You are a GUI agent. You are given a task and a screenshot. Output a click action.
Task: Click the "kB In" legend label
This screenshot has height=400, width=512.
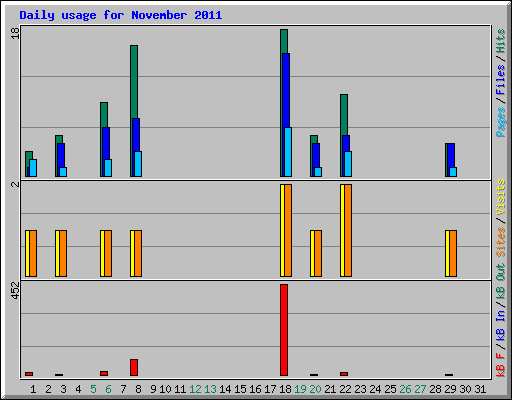pyautogui.click(x=500, y=325)
